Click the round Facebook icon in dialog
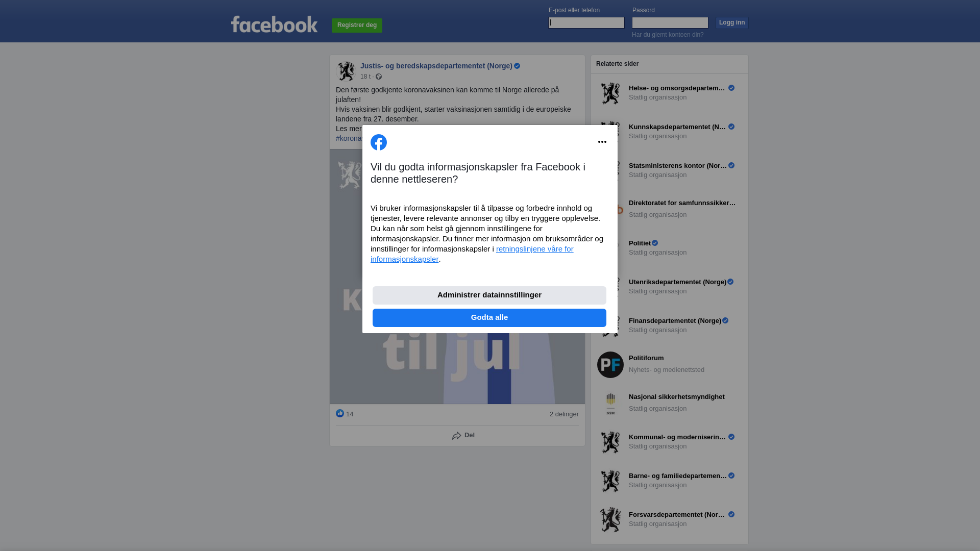 pos(379,142)
